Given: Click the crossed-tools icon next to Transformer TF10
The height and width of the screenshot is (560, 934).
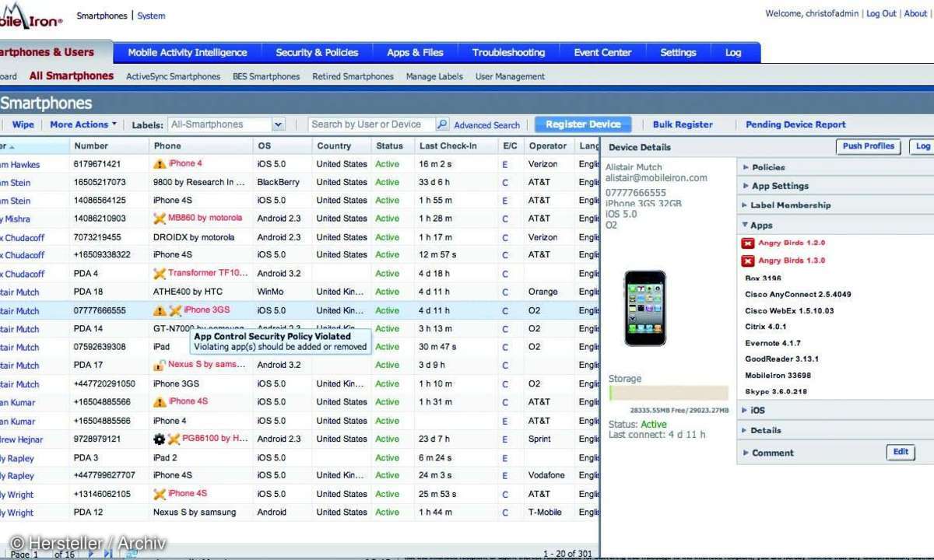Looking at the screenshot, I should (160, 274).
